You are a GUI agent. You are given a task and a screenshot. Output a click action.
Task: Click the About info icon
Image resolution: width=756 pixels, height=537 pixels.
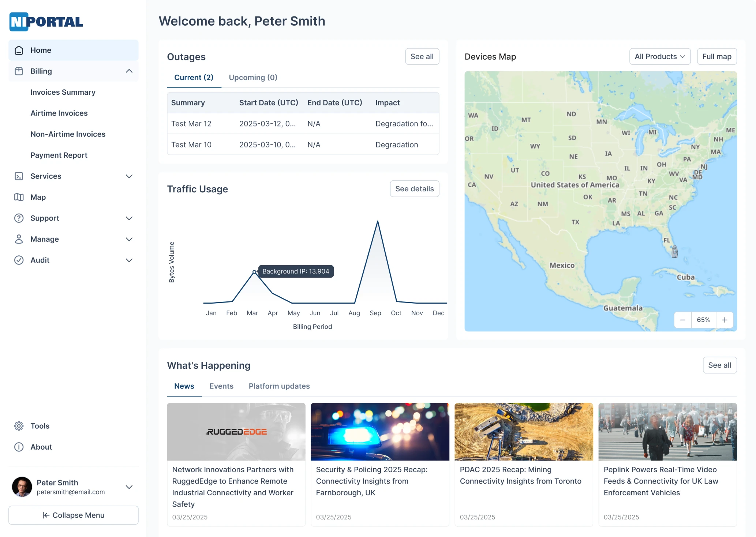tap(19, 447)
